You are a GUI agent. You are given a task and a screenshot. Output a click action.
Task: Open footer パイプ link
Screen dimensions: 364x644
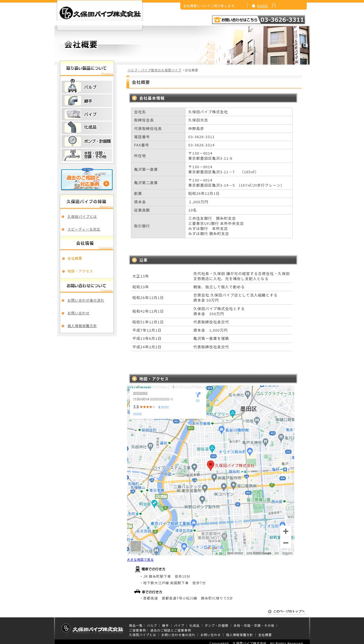[179, 626]
